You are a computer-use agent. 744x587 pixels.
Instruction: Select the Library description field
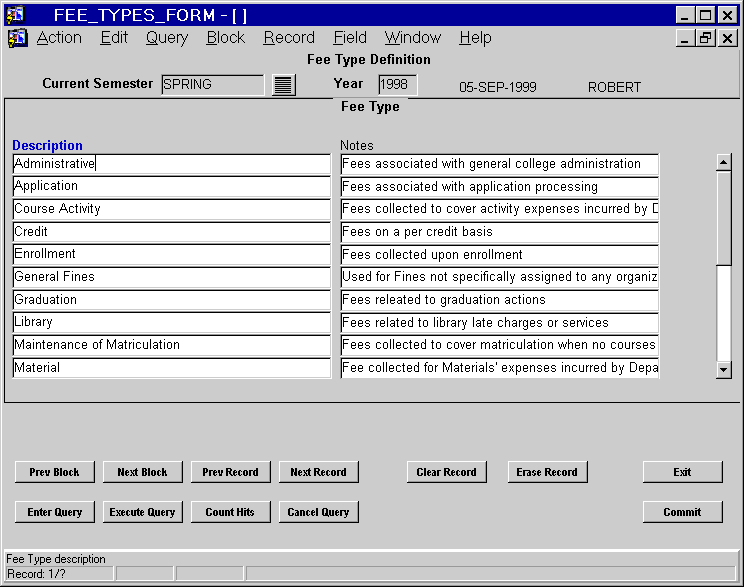point(171,322)
